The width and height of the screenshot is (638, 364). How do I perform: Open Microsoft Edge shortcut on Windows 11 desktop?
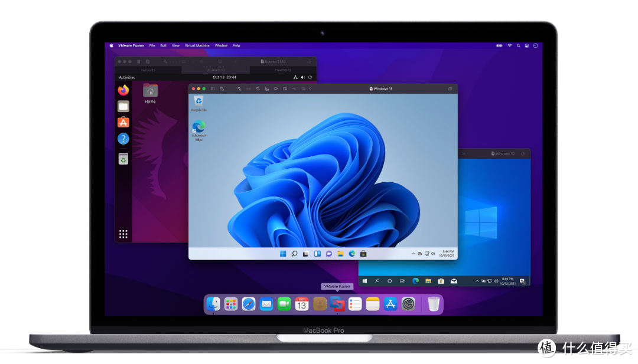point(198,131)
